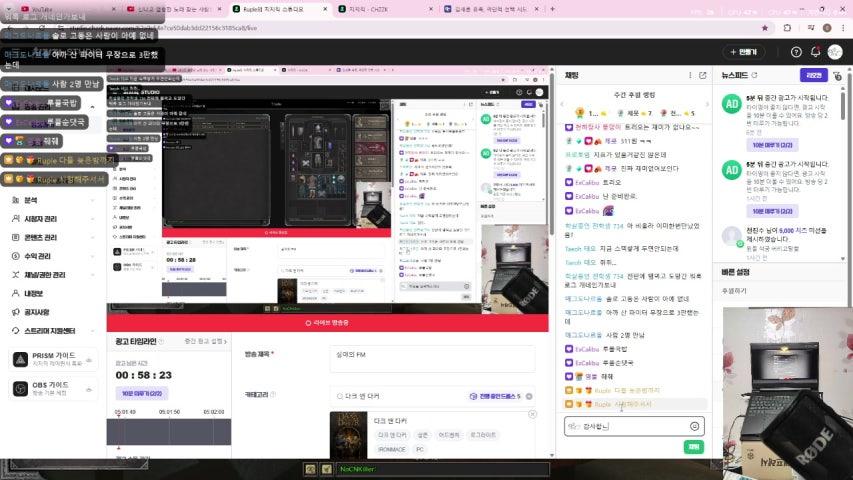
Task: Open the profile avatar menu
Action: (x=835, y=52)
